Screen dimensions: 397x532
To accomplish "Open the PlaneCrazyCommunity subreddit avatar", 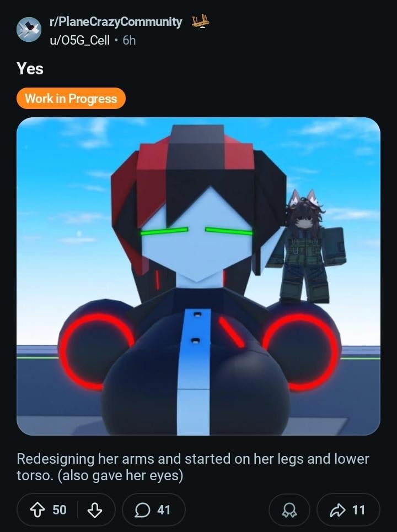I will [29, 30].
